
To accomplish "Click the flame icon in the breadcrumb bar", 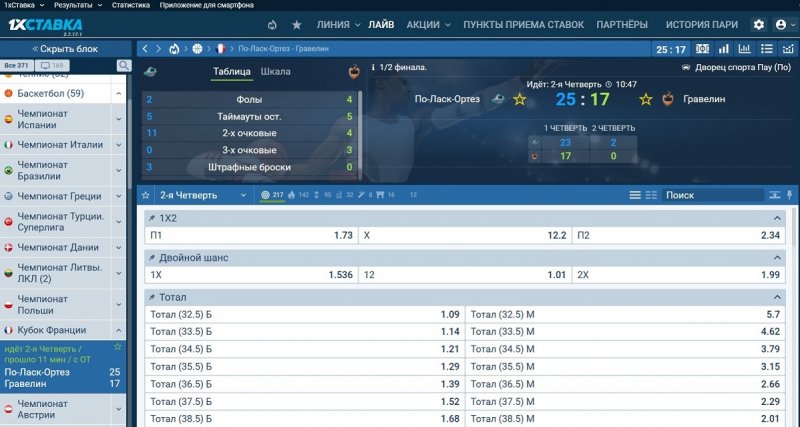I will coord(175,48).
